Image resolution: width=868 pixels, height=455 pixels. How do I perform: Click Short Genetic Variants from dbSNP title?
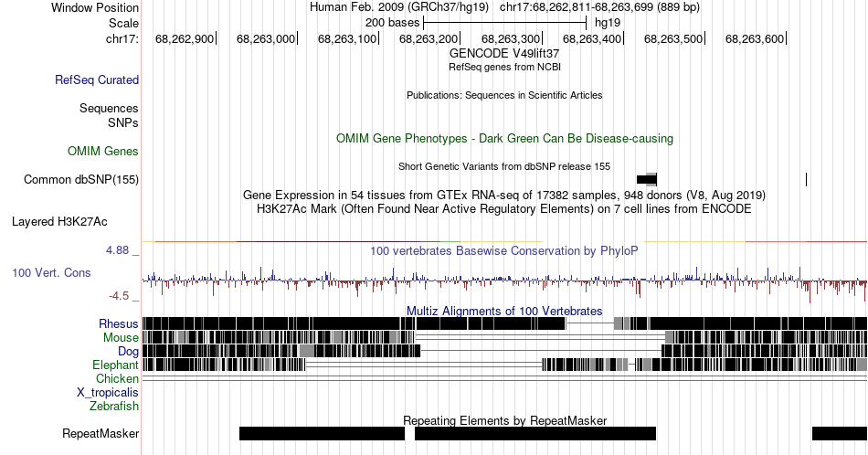click(x=504, y=166)
